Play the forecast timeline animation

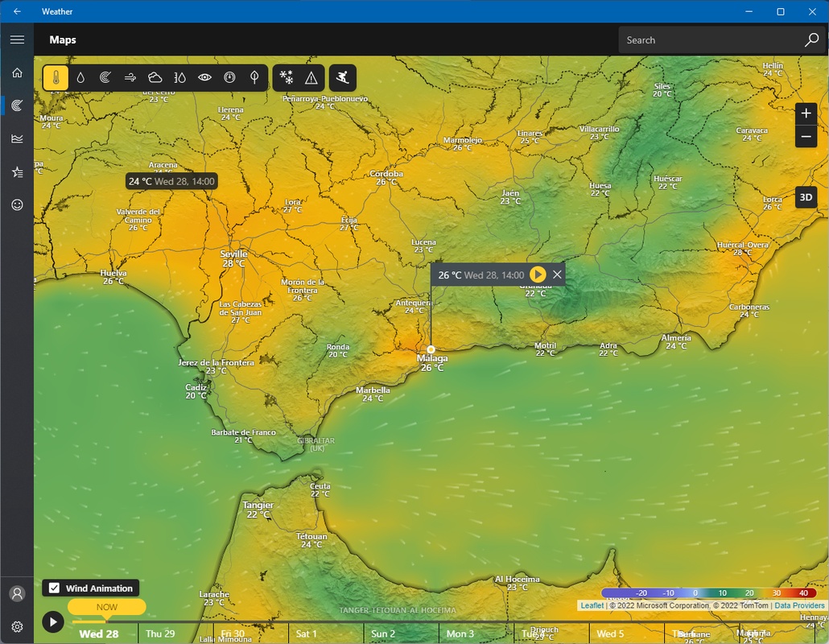click(x=53, y=621)
